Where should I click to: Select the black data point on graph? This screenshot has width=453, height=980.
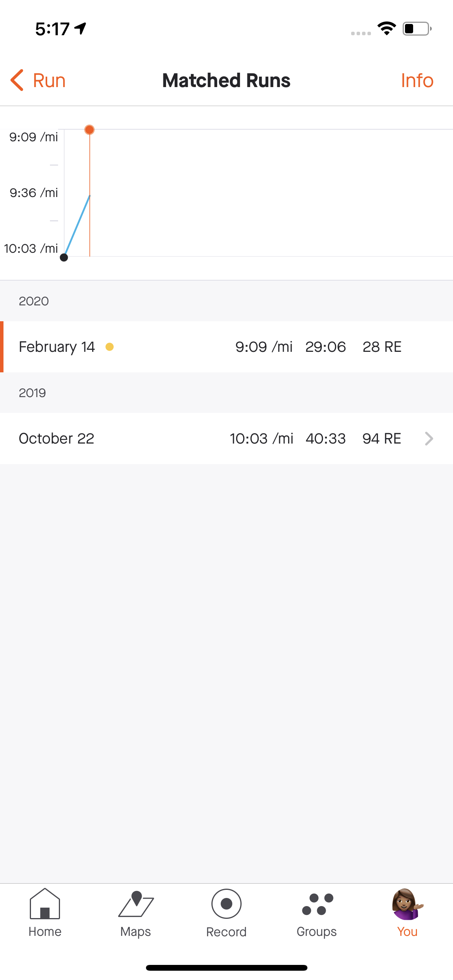click(x=64, y=257)
